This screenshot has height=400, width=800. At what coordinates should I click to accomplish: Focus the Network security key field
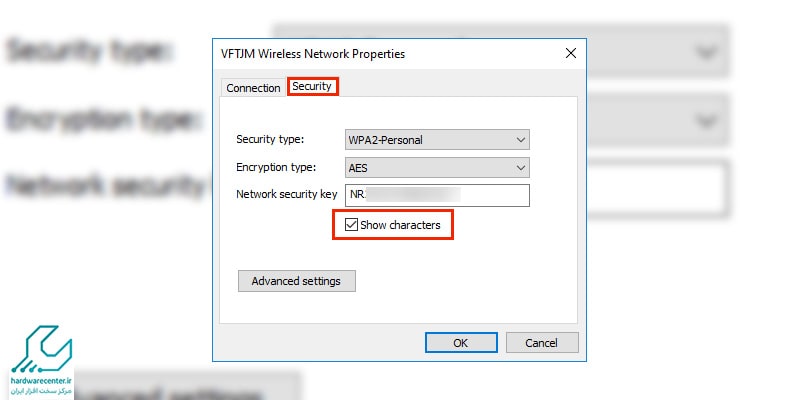(437, 195)
